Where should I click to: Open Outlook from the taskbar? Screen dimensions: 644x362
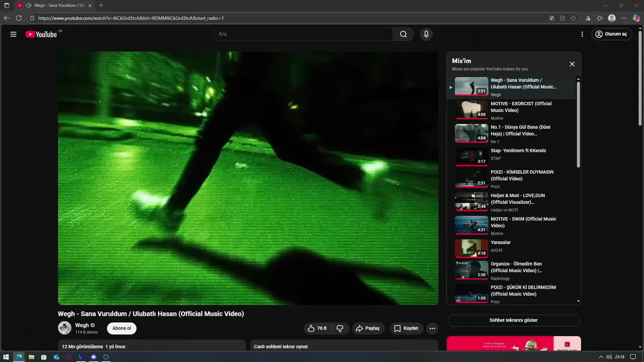pyautogui.click(x=56, y=357)
